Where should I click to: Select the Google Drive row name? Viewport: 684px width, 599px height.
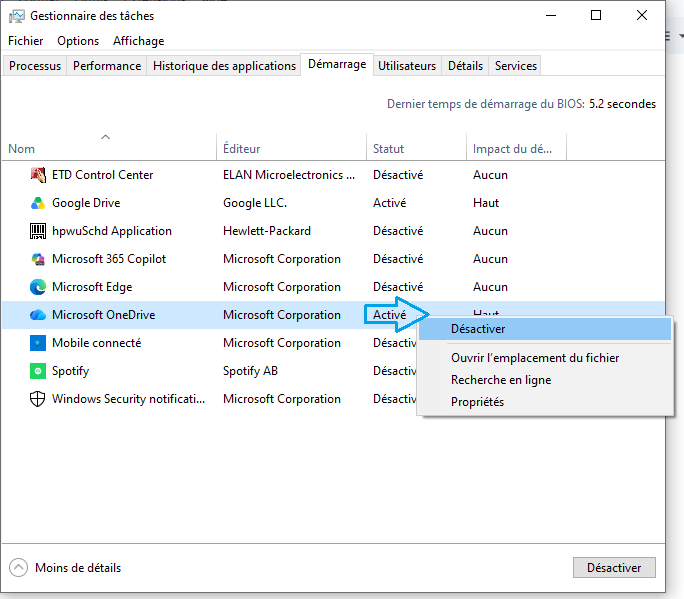click(x=86, y=203)
